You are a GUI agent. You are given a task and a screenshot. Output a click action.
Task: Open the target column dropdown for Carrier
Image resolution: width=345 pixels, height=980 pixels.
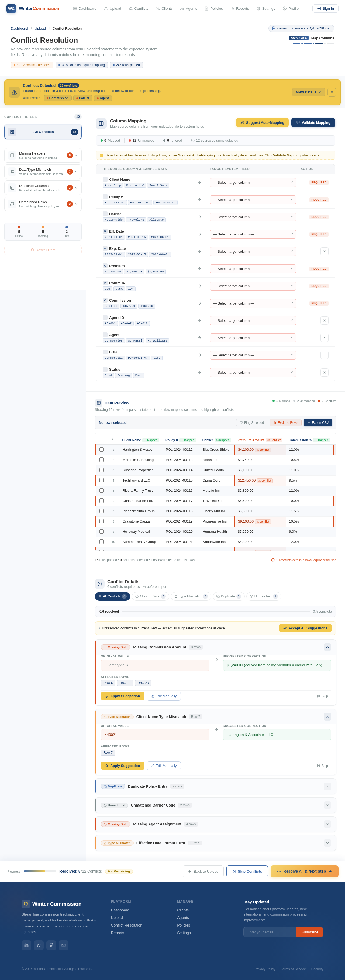tap(253, 217)
